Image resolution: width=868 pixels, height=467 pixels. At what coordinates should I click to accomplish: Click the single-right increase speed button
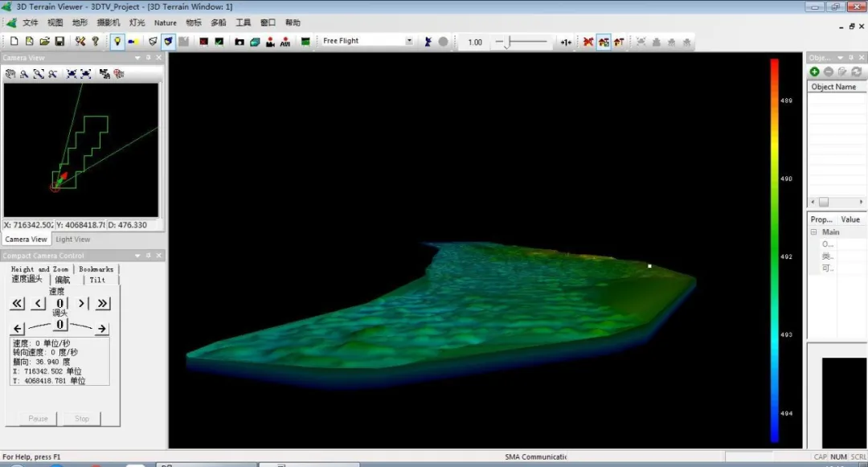(x=81, y=303)
